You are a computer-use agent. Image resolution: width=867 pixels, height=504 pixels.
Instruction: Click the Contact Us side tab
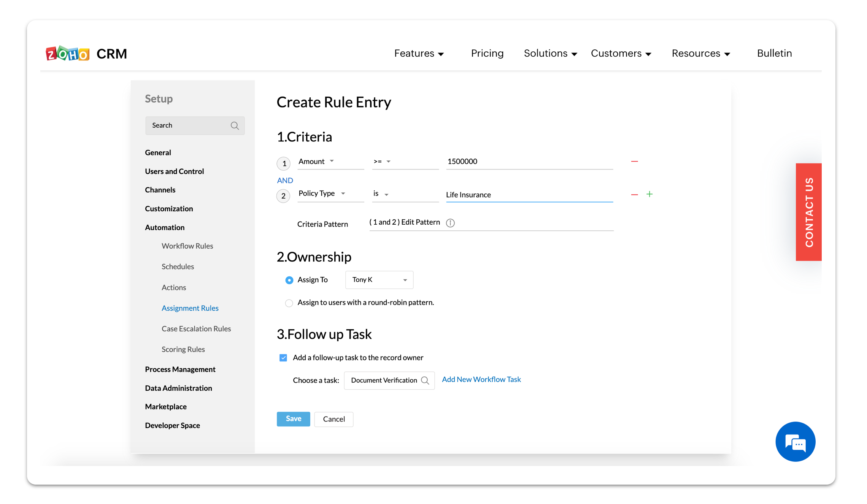[808, 212]
